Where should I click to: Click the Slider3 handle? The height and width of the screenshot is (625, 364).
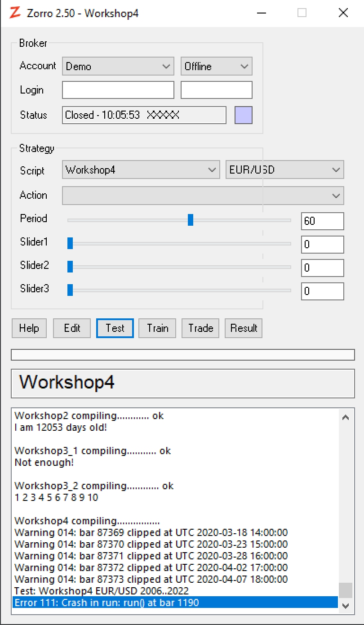point(70,290)
